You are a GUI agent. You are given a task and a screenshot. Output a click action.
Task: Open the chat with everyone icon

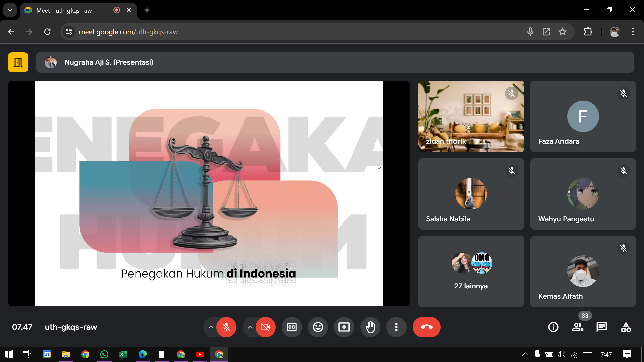[x=601, y=327]
